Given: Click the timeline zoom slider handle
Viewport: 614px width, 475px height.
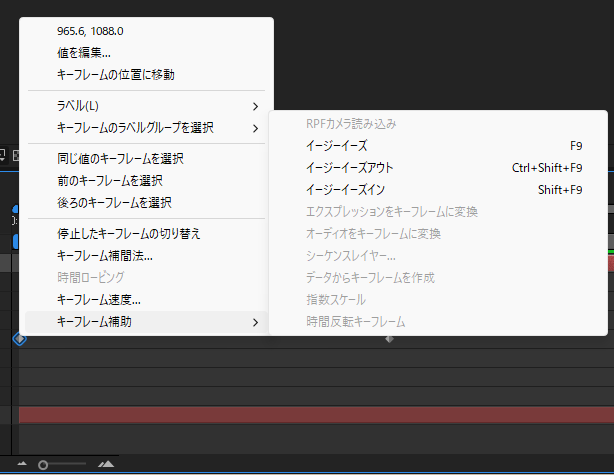Looking at the screenshot, I should 43,464.
